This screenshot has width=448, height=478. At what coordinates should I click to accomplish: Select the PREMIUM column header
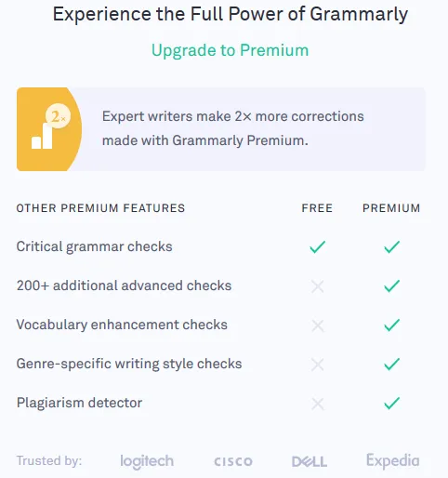pyautogui.click(x=391, y=208)
